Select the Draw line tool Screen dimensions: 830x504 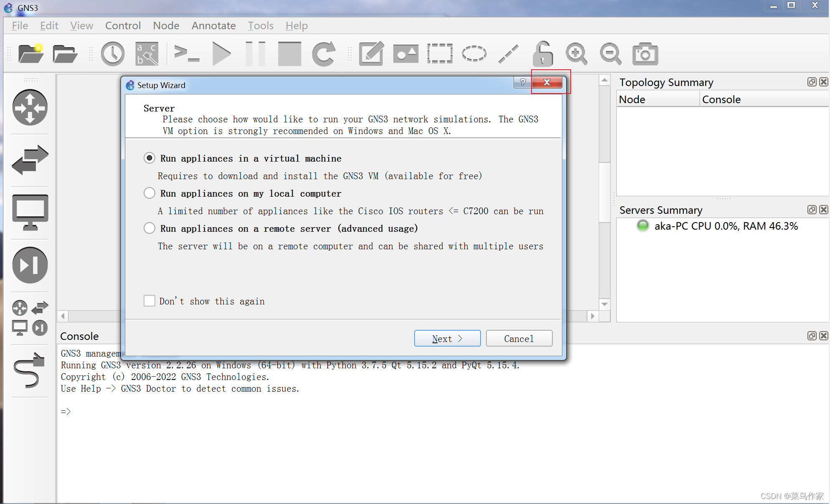coord(509,54)
